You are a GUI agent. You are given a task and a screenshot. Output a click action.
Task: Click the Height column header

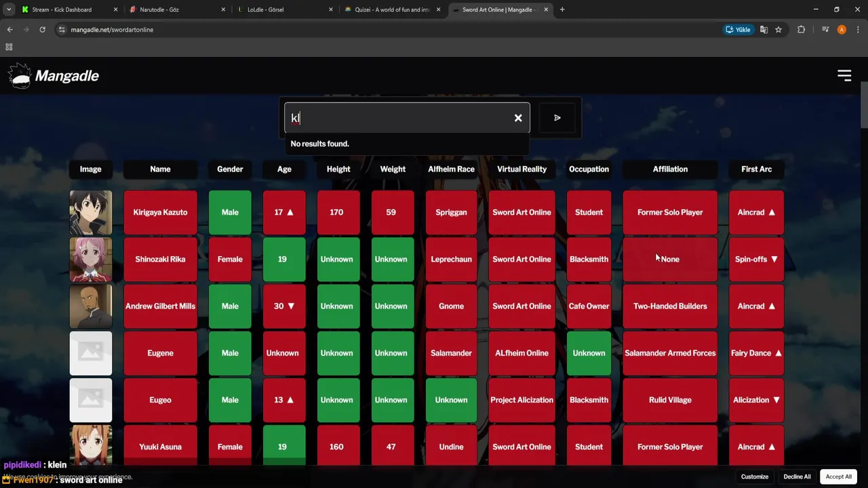[338, 169]
